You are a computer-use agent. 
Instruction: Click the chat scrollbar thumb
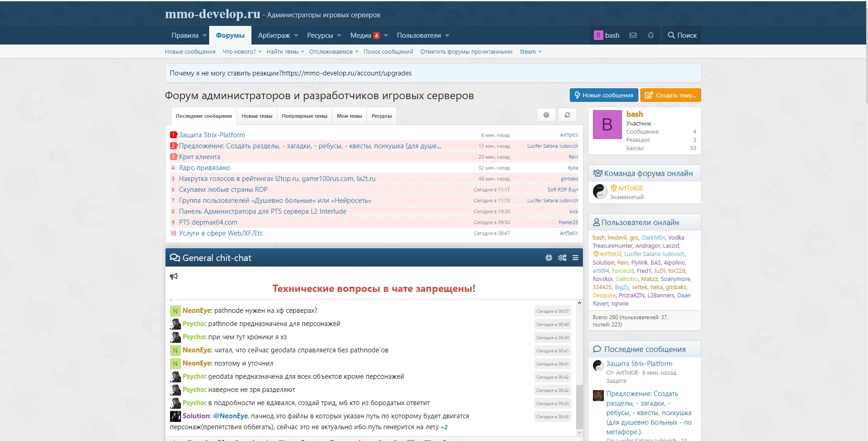(579, 407)
